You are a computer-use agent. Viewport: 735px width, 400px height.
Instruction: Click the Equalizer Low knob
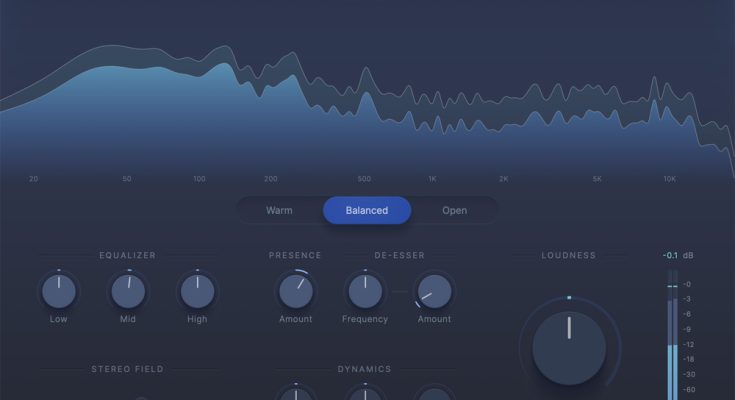coord(59,292)
